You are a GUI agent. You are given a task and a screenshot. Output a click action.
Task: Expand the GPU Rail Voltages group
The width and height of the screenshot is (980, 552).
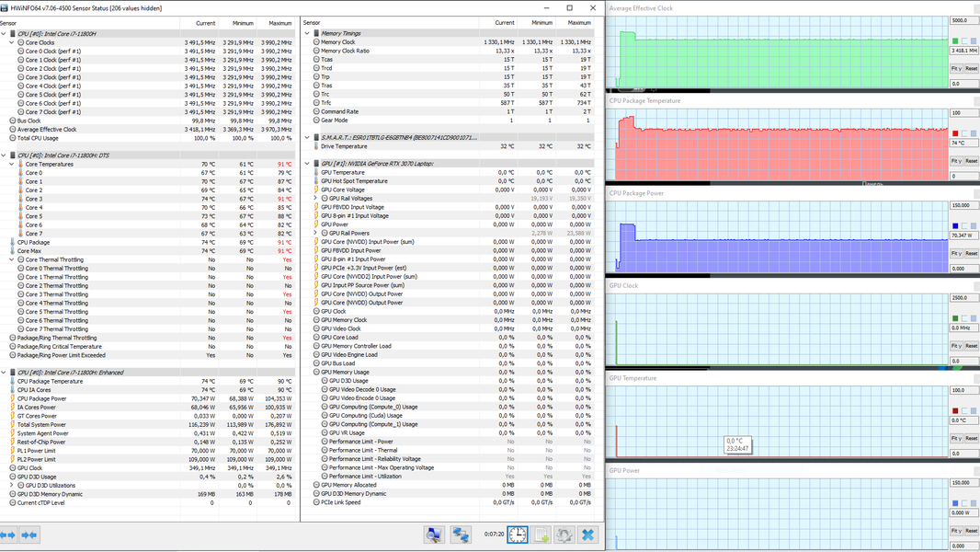pos(315,199)
